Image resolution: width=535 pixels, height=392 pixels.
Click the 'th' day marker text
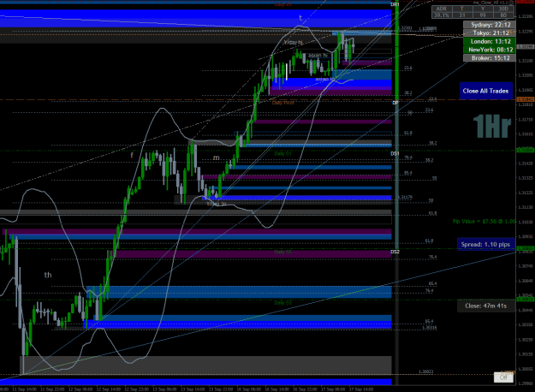[x=48, y=275]
